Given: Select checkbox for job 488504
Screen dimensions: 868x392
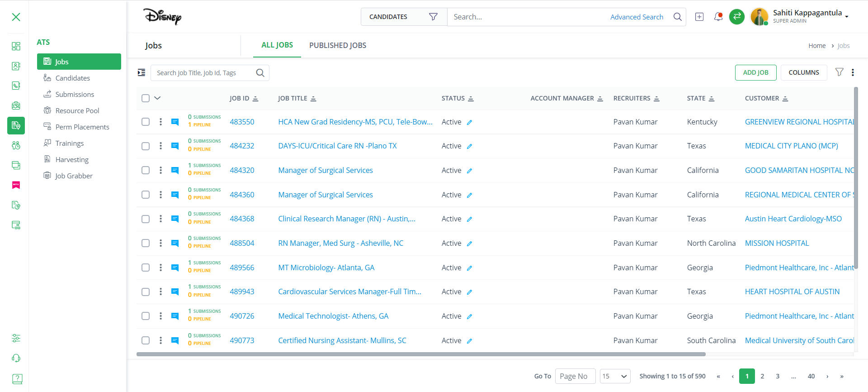Looking at the screenshot, I should pos(146,243).
